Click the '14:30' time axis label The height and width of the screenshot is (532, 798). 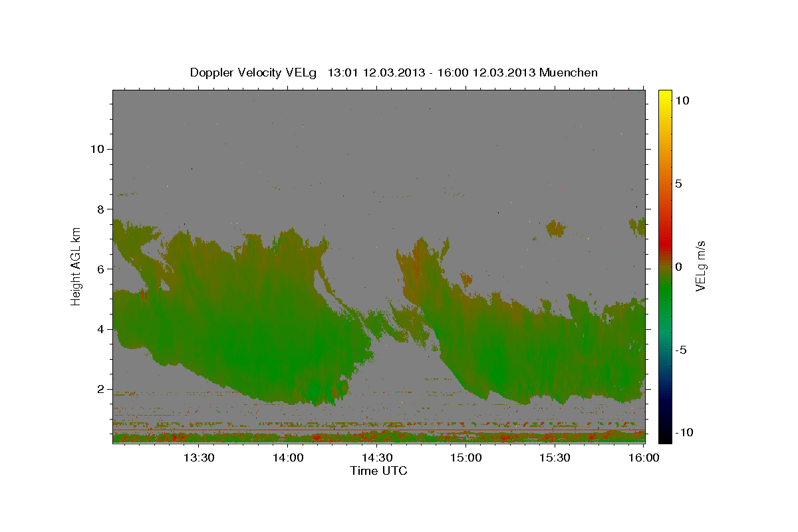click(x=377, y=458)
